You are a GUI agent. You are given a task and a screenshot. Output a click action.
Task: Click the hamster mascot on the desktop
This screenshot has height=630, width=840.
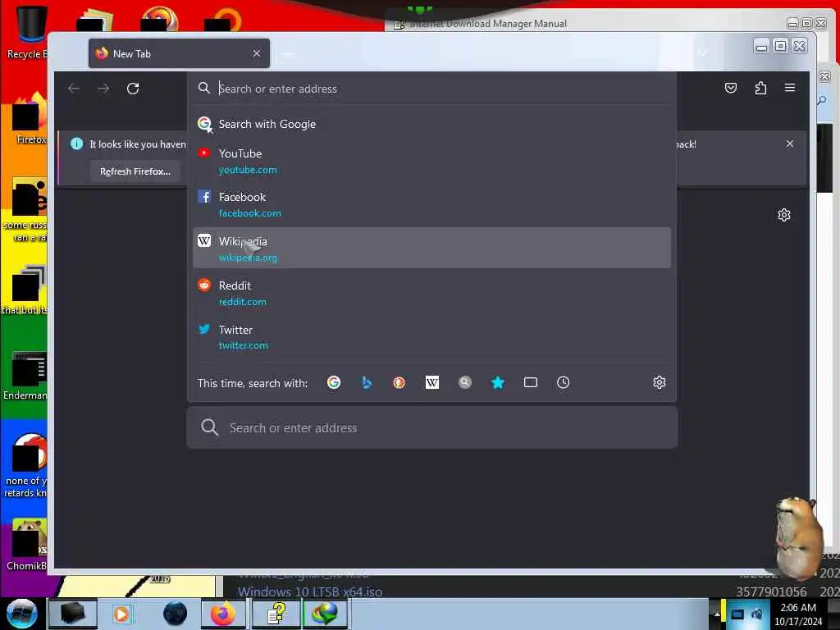coord(797,538)
